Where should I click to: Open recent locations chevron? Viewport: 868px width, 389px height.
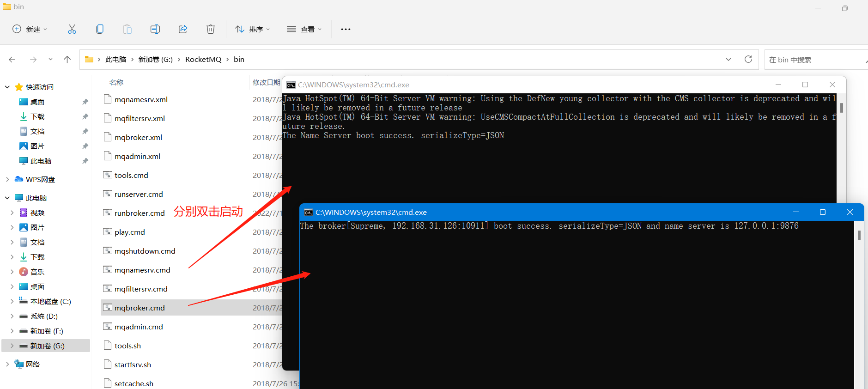tap(50, 59)
